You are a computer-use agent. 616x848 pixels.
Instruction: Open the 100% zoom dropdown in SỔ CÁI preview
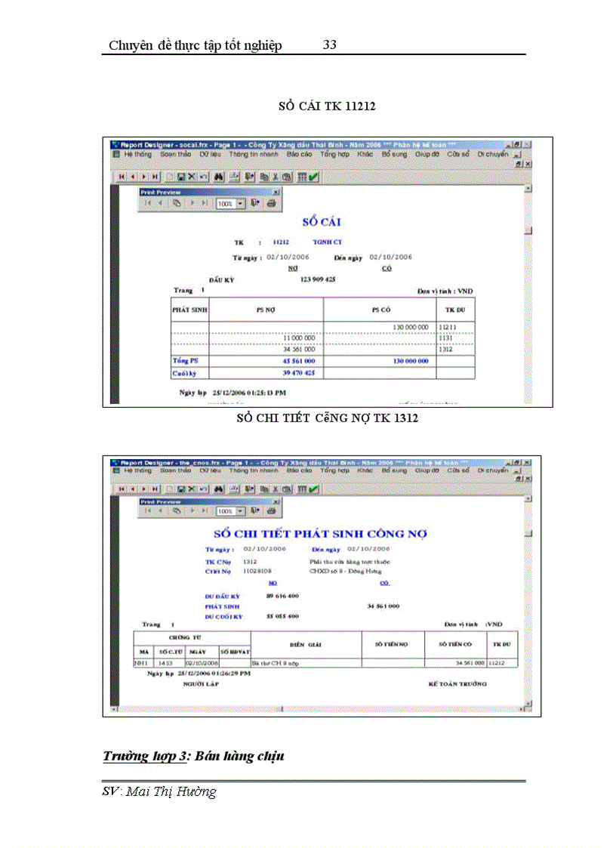click(x=241, y=203)
